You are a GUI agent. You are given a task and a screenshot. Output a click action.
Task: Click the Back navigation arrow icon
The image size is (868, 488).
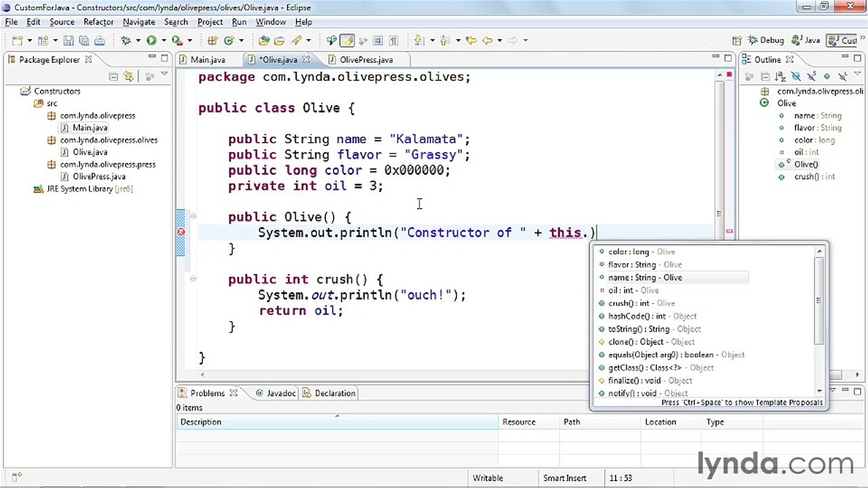coord(487,41)
